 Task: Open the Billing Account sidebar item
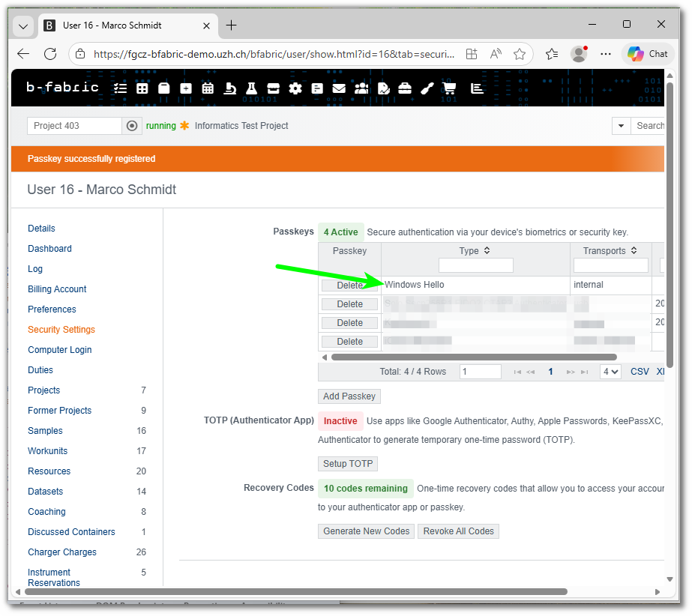click(57, 289)
